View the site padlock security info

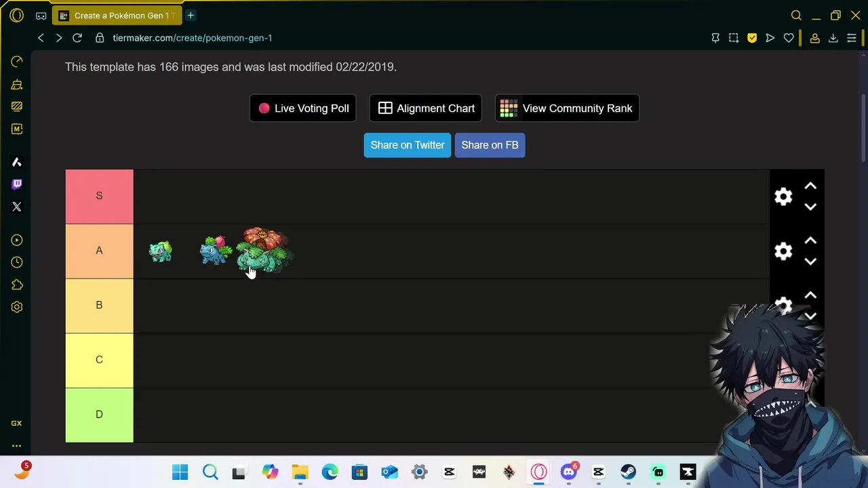pos(100,38)
